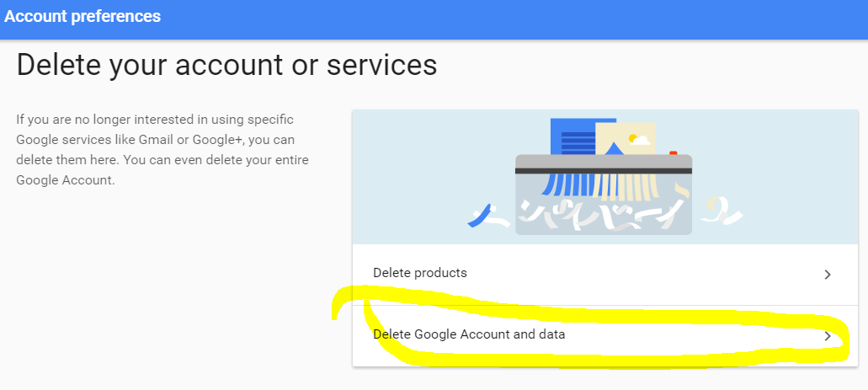Click the white paper scrap right of bin
The image size is (868, 390).
pos(722,211)
